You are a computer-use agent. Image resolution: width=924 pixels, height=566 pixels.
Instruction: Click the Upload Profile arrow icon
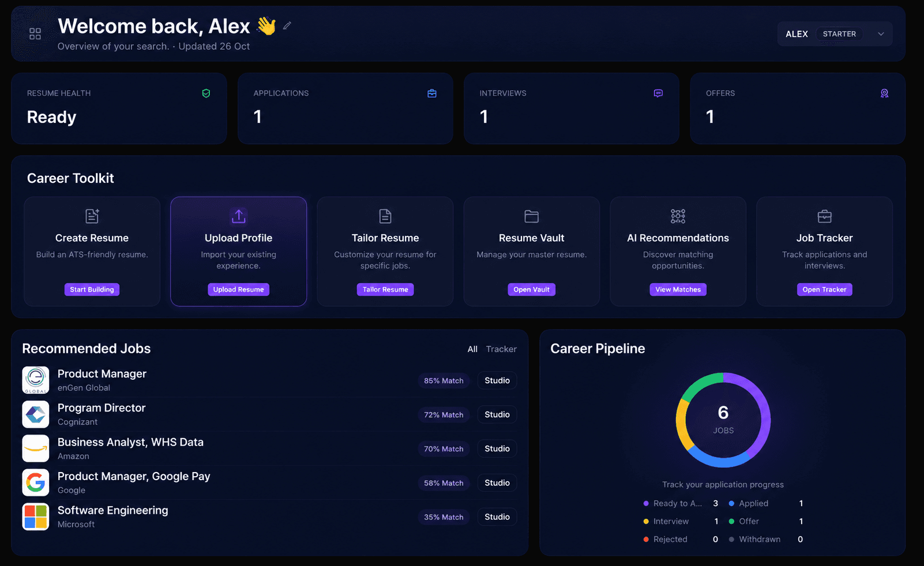pos(239,216)
